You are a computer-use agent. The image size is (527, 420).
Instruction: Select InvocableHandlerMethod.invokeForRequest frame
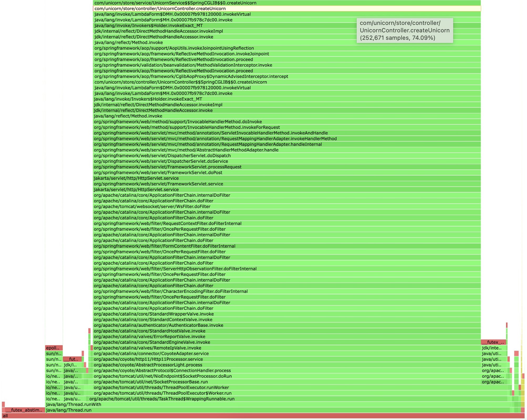(x=287, y=127)
